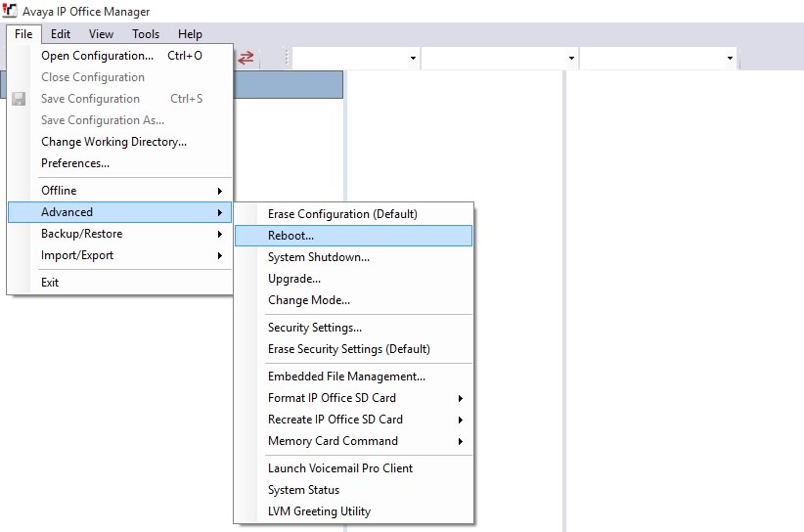Open Preferences... from File menu

pos(120,163)
